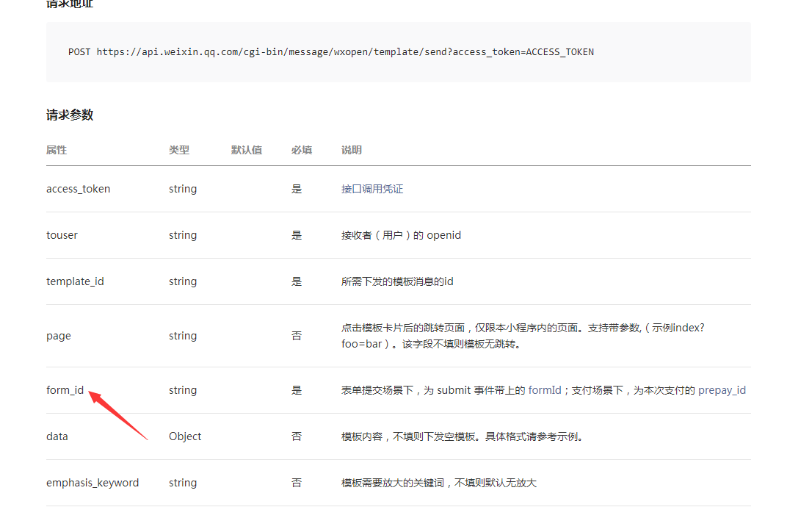Screen dimensions: 812x507
Task: Click the string type in template_id row
Action: (x=183, y=281)
